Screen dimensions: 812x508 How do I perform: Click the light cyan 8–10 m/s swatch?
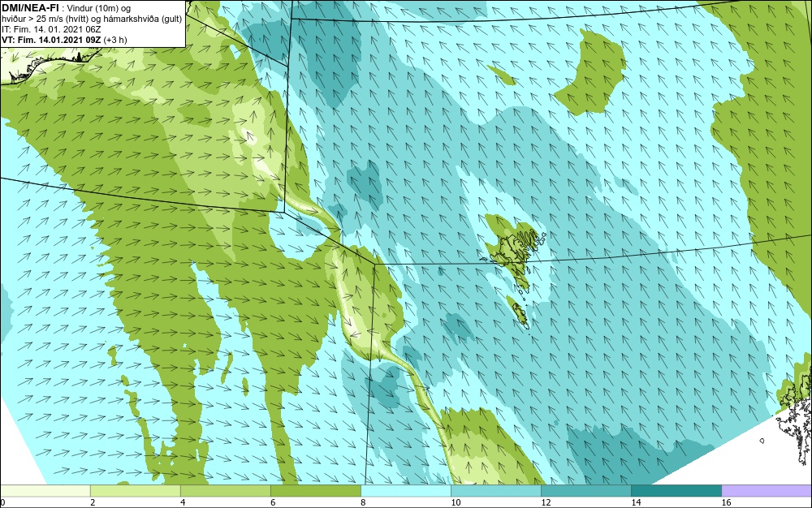tap(405, 490)
